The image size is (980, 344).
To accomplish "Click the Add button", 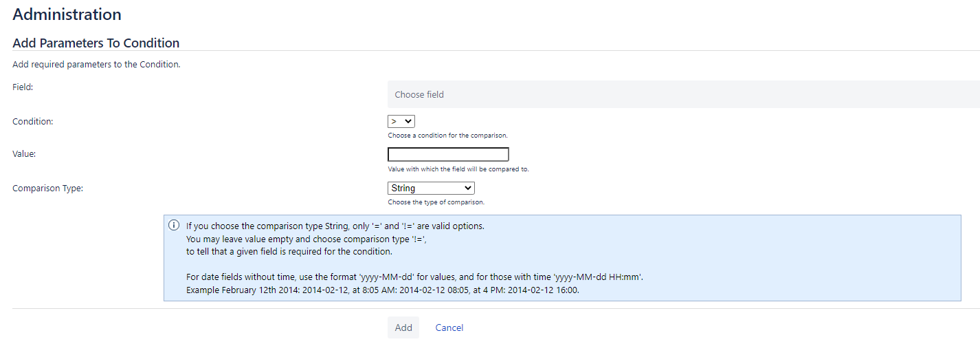I will coord(403,327).
